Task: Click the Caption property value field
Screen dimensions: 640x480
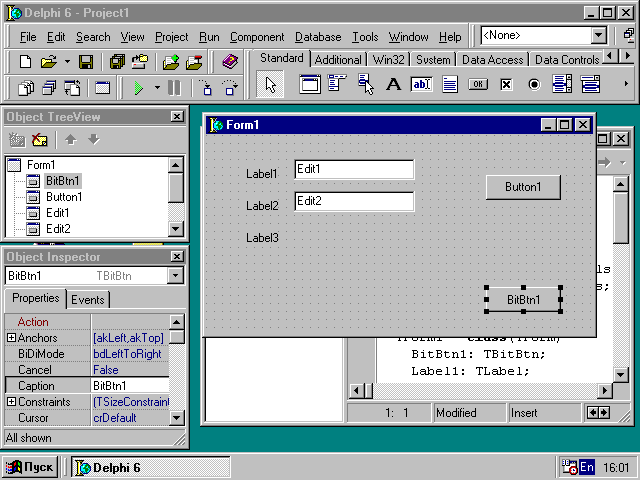Action: (x=130, y=386)
